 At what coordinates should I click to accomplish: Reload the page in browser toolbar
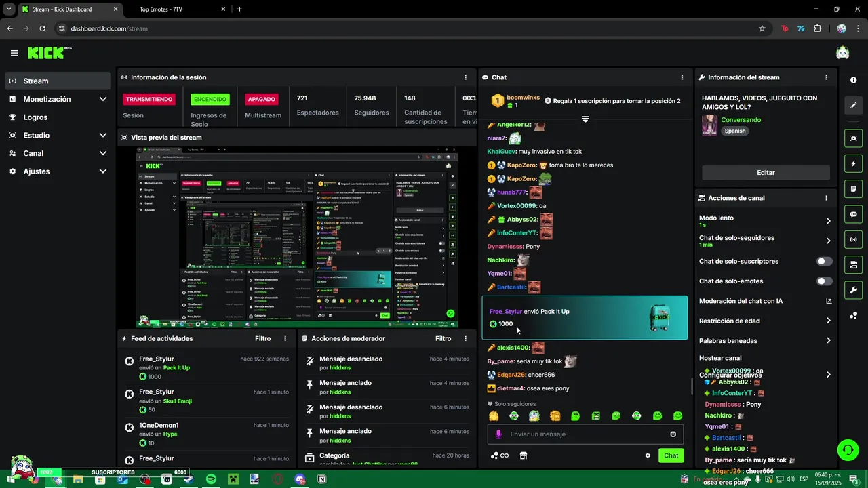coord(43,28)
